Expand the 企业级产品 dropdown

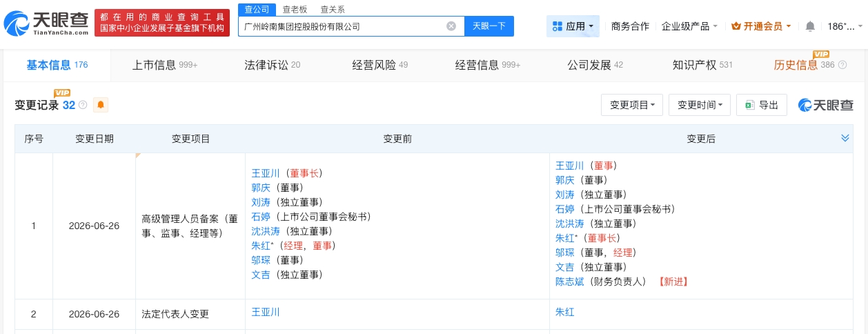690,26
